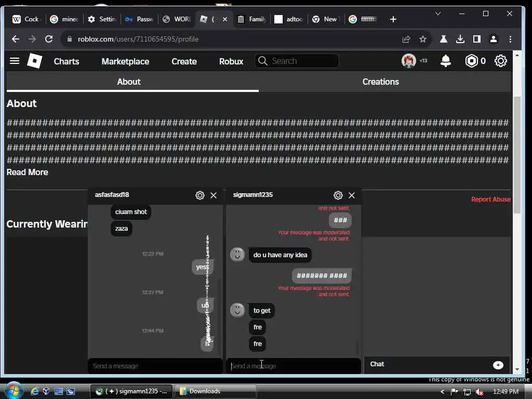532x399 pixels.
Task: Switch to the Creations tab
Action: [x=380, y=82]
